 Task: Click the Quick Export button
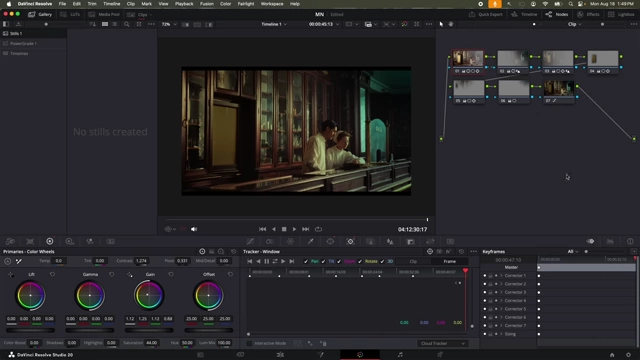[486, 14]
